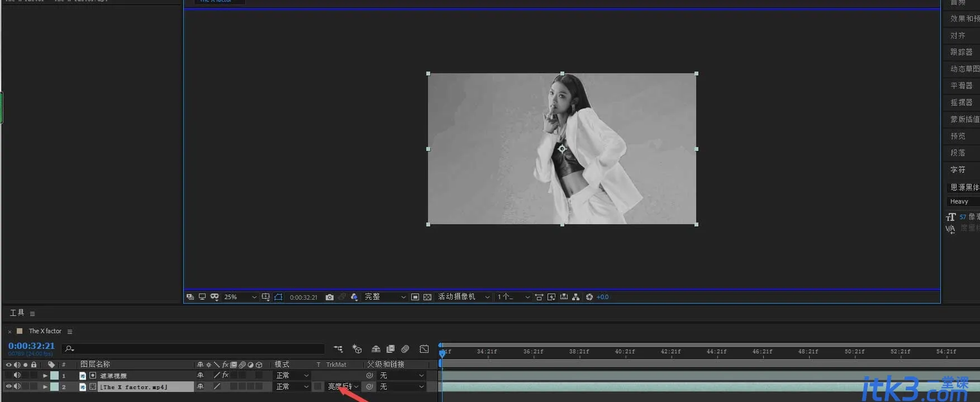Toggle fast previews icon
This screenshot has width=980, height=402.
pyautogui.click(x=551, y=297)
